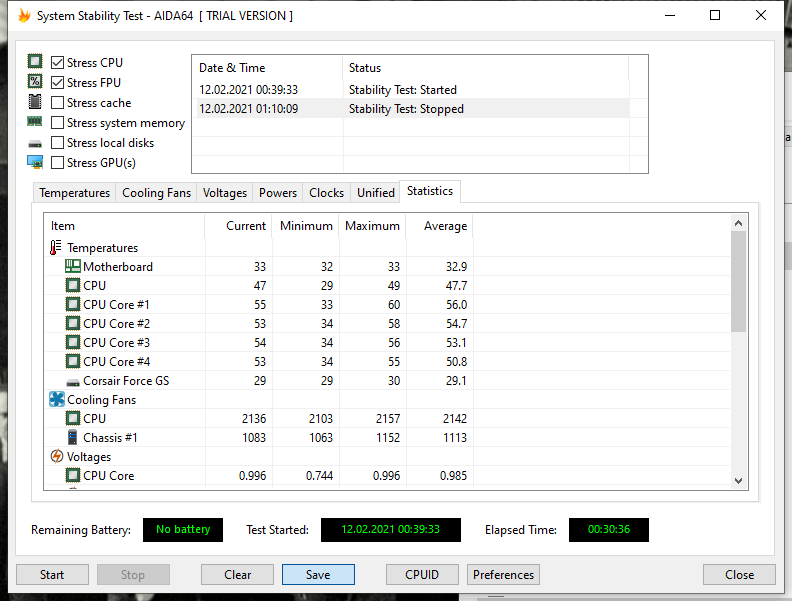Click the Start button
792x601 pixels.
[52, 575]
